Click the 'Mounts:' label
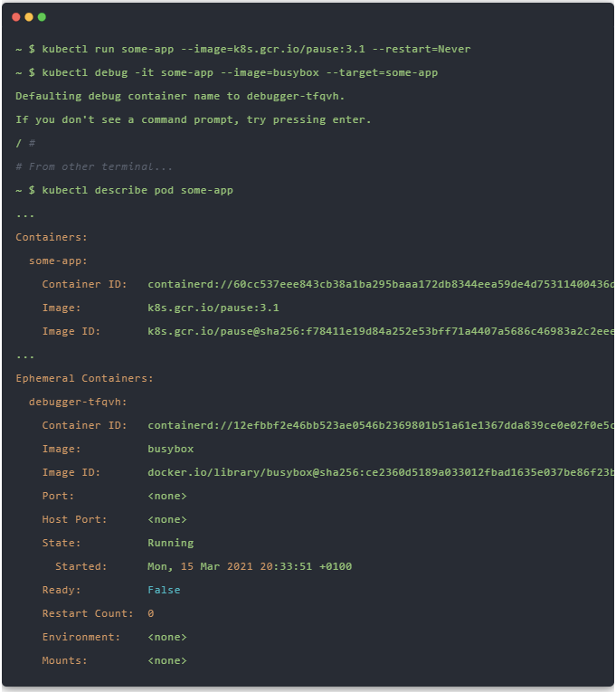The image size is (616, 692). [65, 660]
